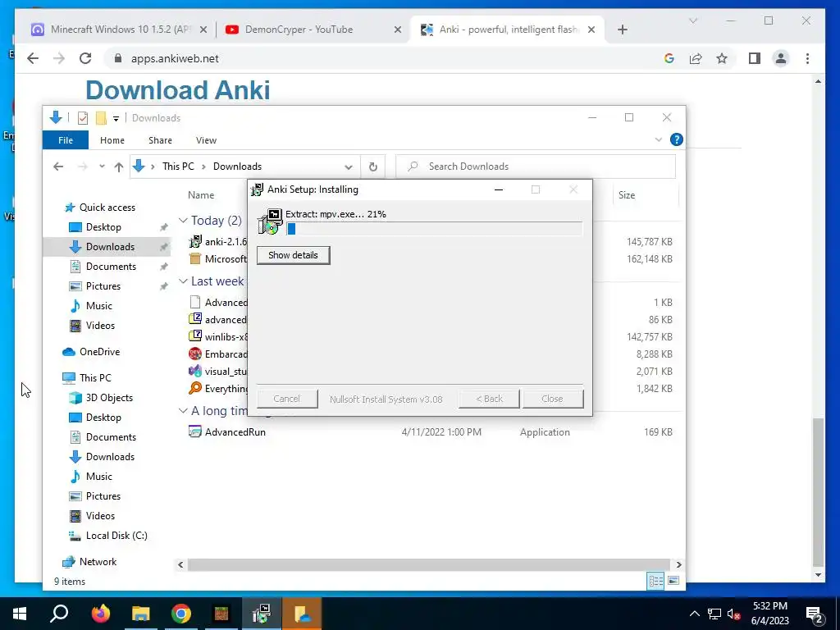Image resolution: width=840 pixels, height=630 pixels.
Task: Open the notification center
Action: click(815, 614)
